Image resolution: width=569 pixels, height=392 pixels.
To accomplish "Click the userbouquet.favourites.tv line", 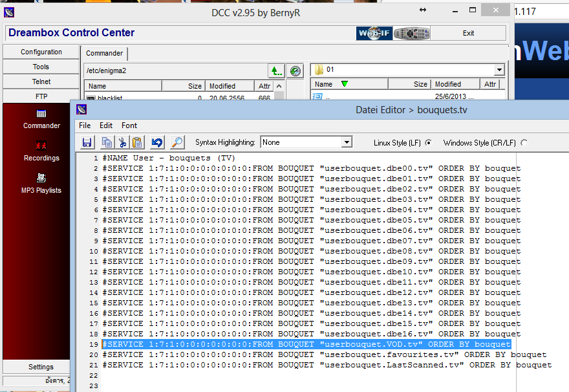I will 325,354.
